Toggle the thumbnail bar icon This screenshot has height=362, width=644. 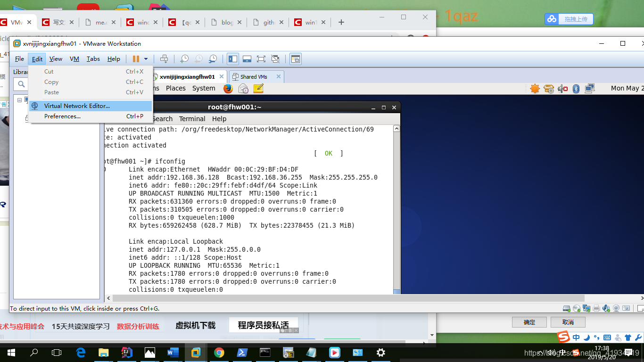tap(247, 59)
